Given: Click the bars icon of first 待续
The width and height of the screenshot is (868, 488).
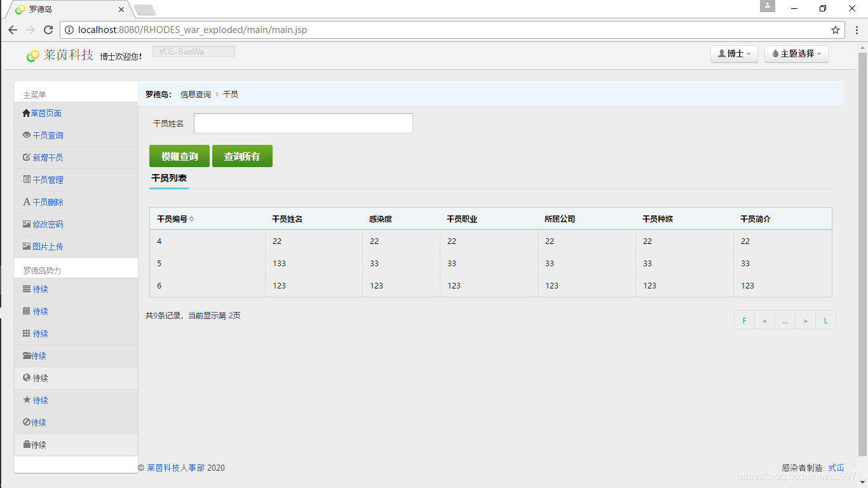Looking at the screenshot, I should click(27, 288).
